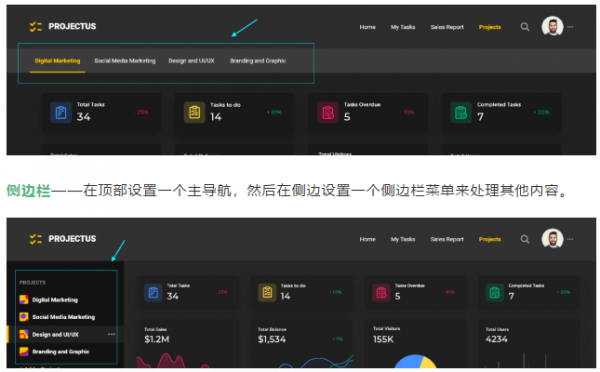
Task: Click the user avatar in the upper dashboard
Action: pos(552,27)
